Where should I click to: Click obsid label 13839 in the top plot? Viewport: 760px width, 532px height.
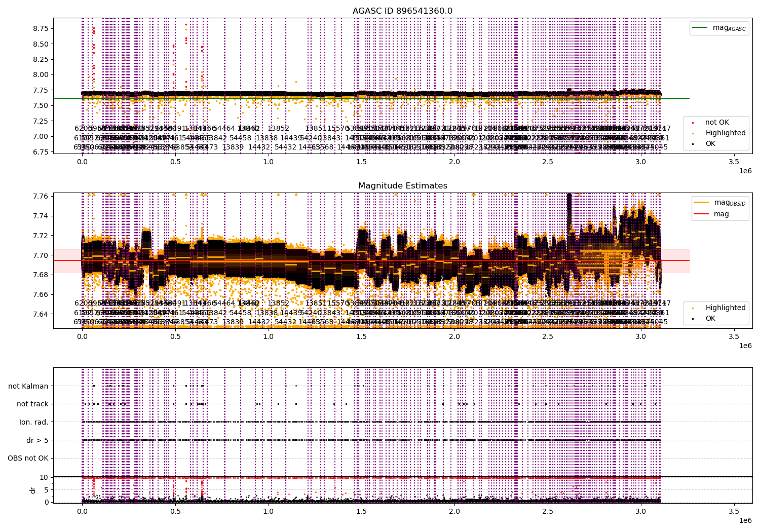(x=233, y=147)
